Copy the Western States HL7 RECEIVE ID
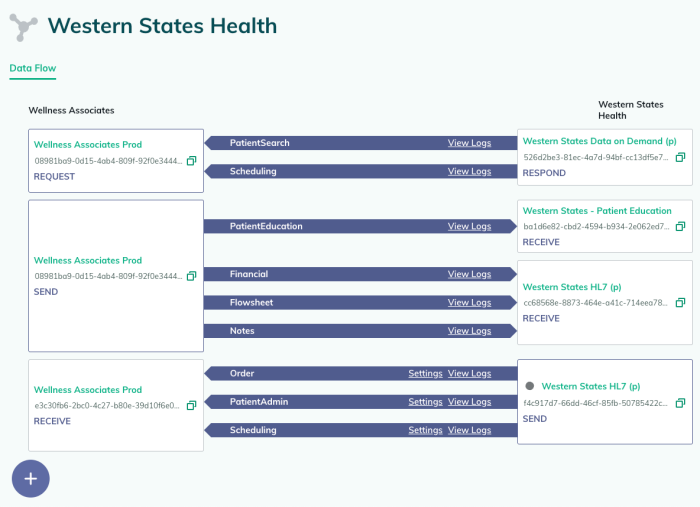Viewport: 700px width, 507px height. click(x=680, y=303)
